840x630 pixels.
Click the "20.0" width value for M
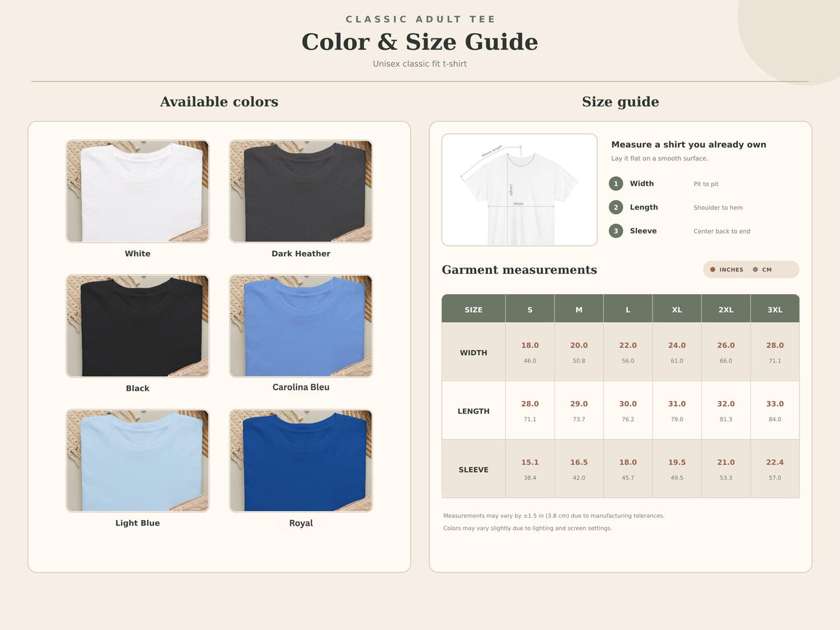pos(579,346)
